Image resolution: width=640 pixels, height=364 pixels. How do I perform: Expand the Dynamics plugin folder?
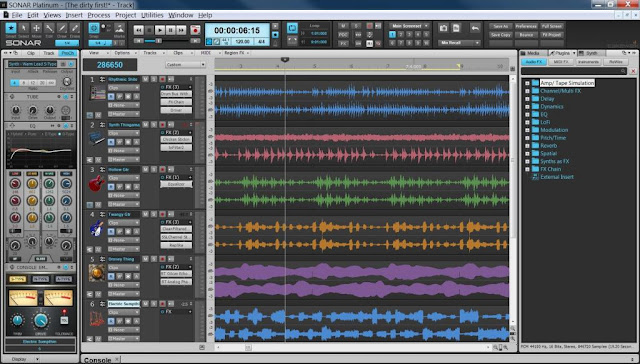pyautogui.click(x=527, y=107)
